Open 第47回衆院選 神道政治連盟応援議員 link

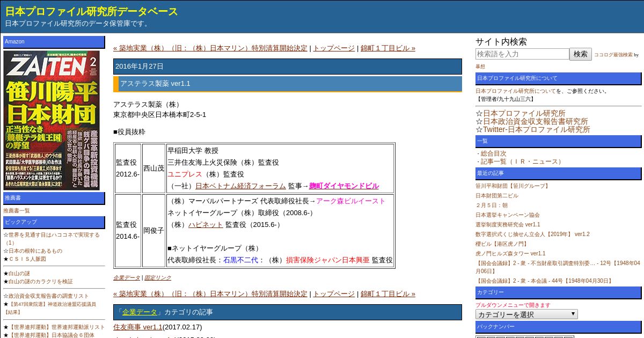click(x=50, y=308)
